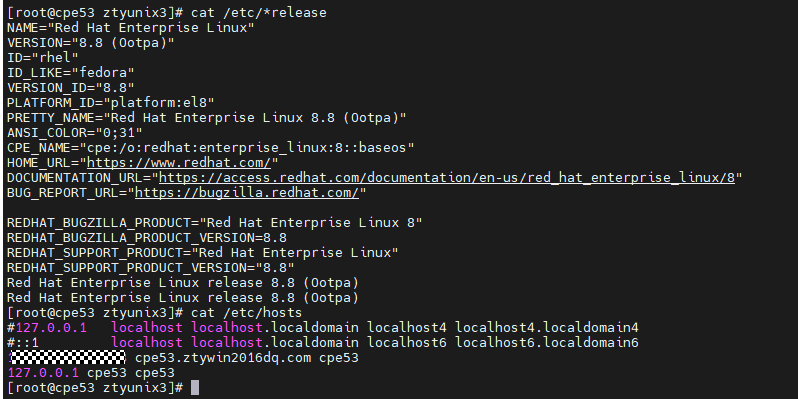Screen dimensions: 798x399
Task: Click the magenta 127.0.0.1 cpe53 entry
Action: coord(91,373)
